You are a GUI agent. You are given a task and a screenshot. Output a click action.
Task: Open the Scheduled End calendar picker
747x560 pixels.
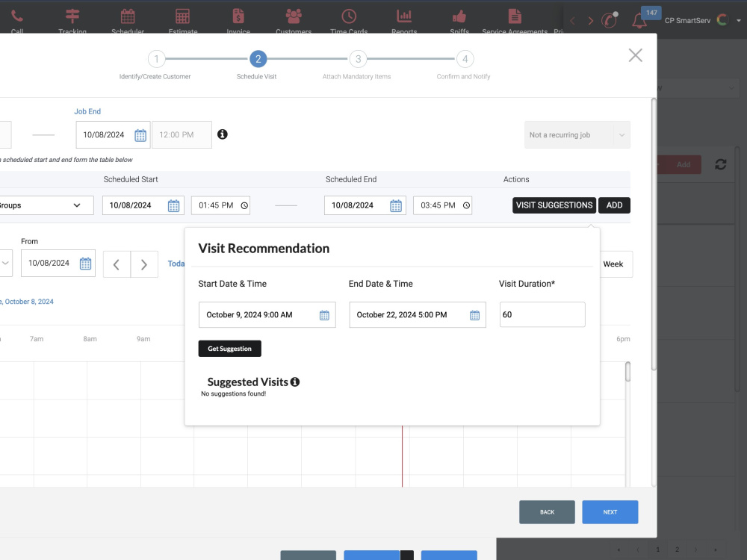click(x=396, y=206)
